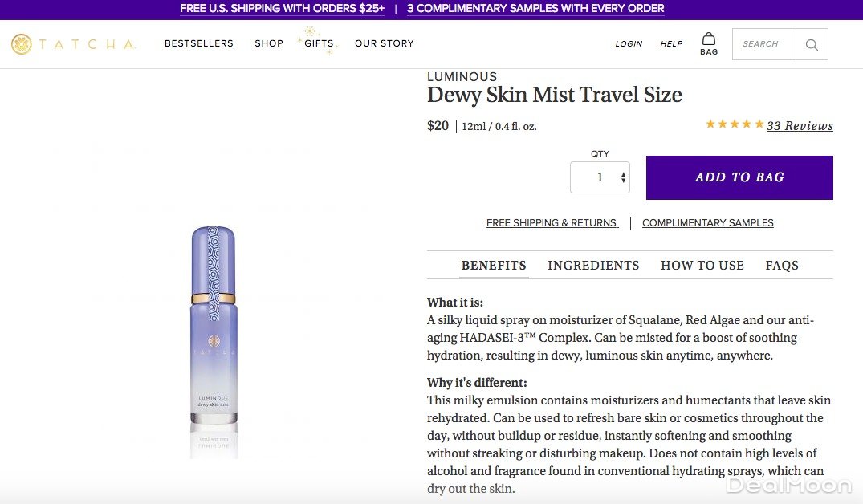Select the FAQs tab

(x=782, y=266)
